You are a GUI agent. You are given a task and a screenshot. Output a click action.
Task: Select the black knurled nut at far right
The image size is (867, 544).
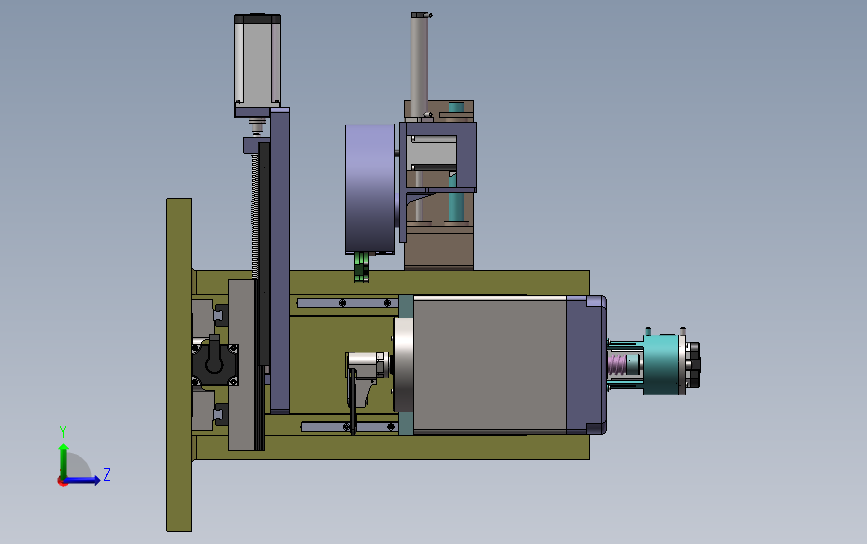tap(693, 365)
